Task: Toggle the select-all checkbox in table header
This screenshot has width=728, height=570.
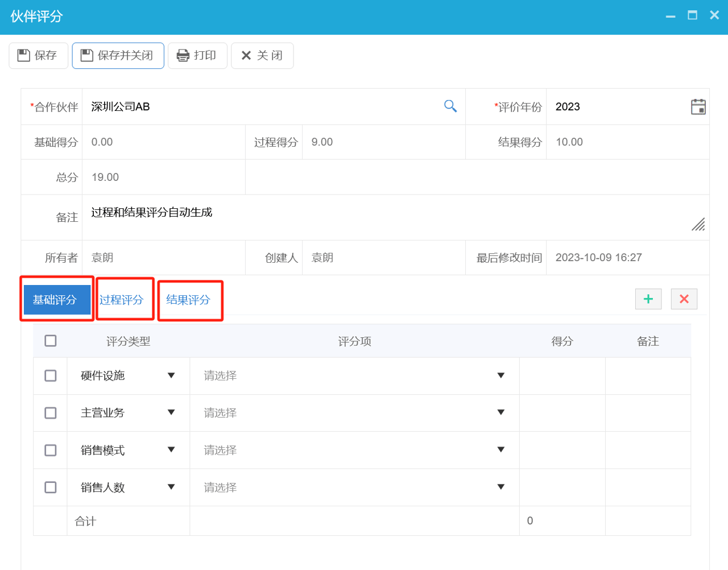Action: (51, 341)
